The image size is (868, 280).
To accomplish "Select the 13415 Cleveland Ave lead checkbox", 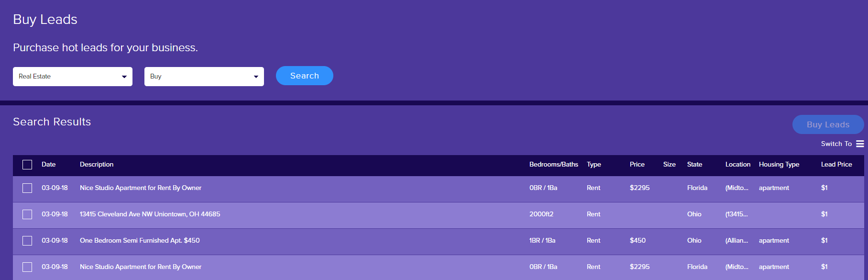I will [x=27, y=214].
